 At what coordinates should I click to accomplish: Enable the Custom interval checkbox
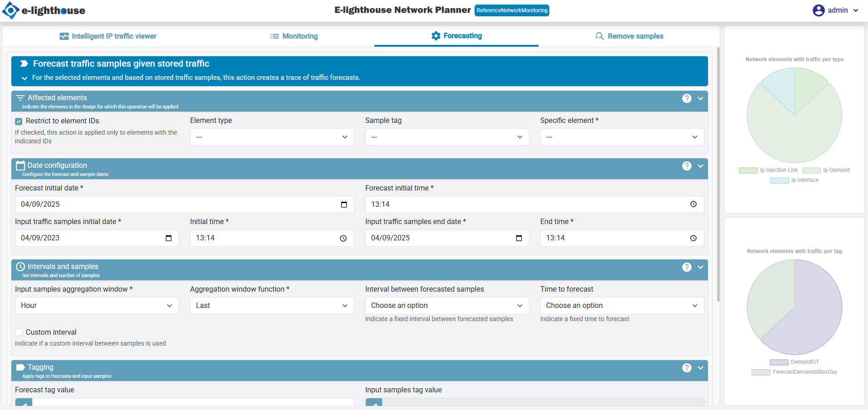[19, 332]
